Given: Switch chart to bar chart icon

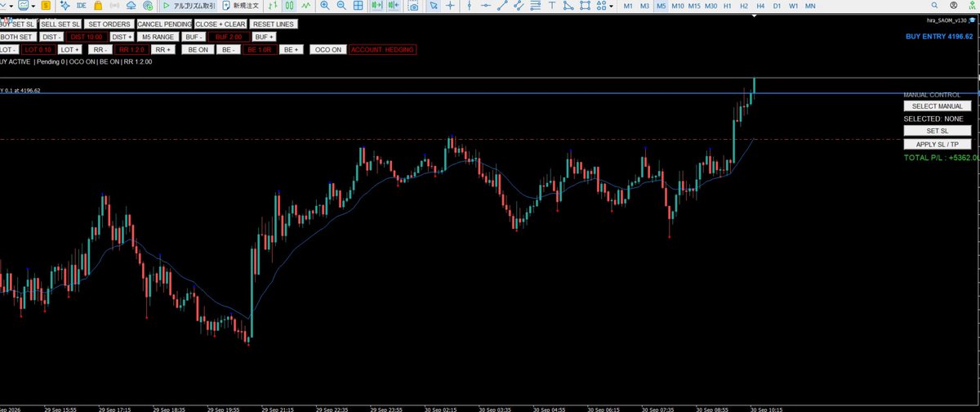Looking at the screenshot, I should point(273,5).
